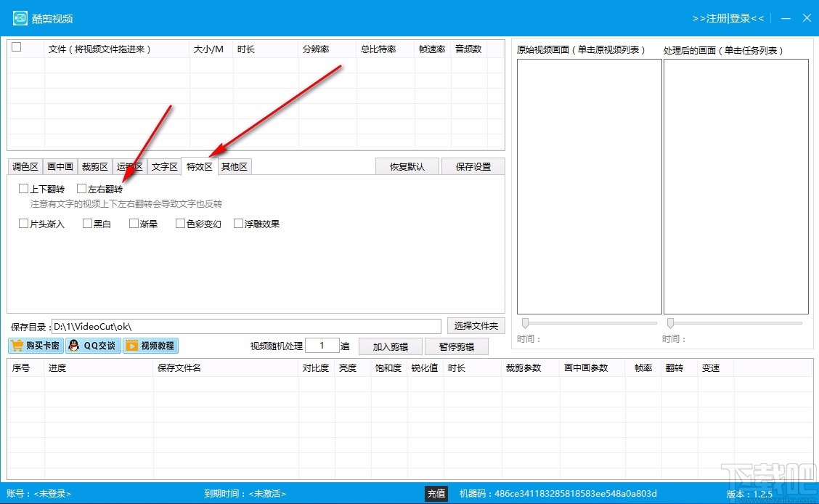Enable 渐晕 vignette checkbox

tap(134, 224)
